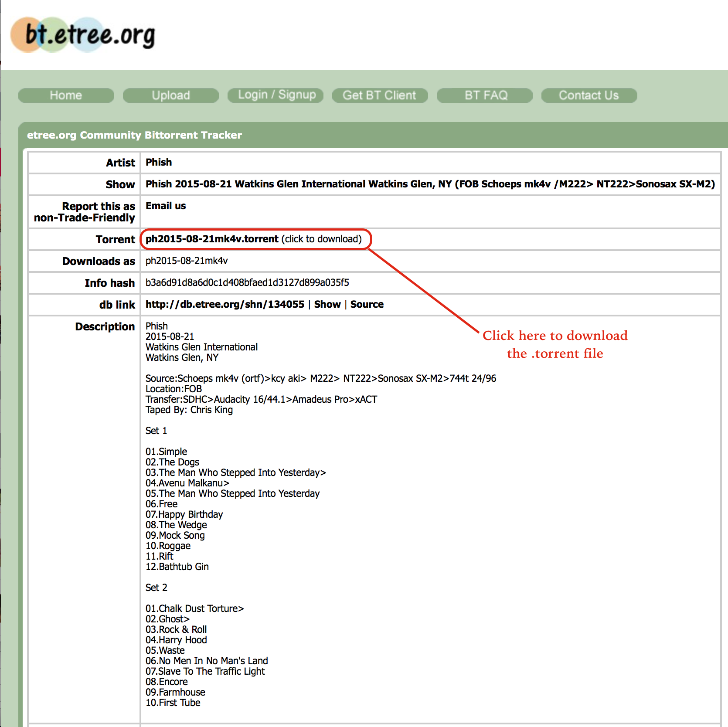Image resolution: width=728 pixels, height=727 pixels.
Task: Open the BT FAQ page
Action: click(486, 95)
